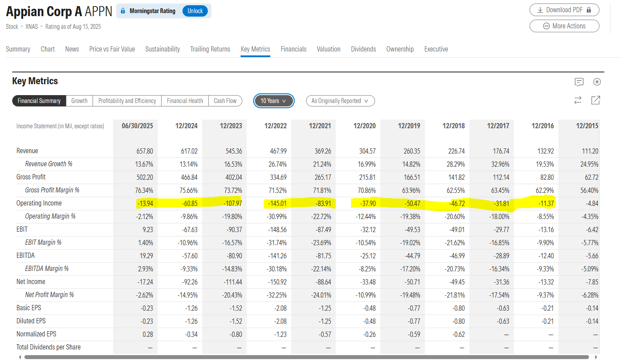Open the Key Metrics tab
The width and height of the screenshot is (644, 363).
point(255,49)
